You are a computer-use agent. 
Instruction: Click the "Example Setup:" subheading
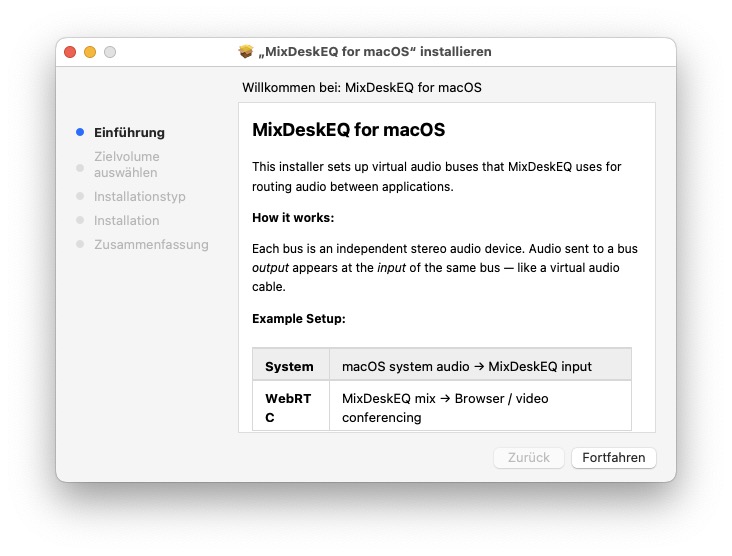pos(299,319)
